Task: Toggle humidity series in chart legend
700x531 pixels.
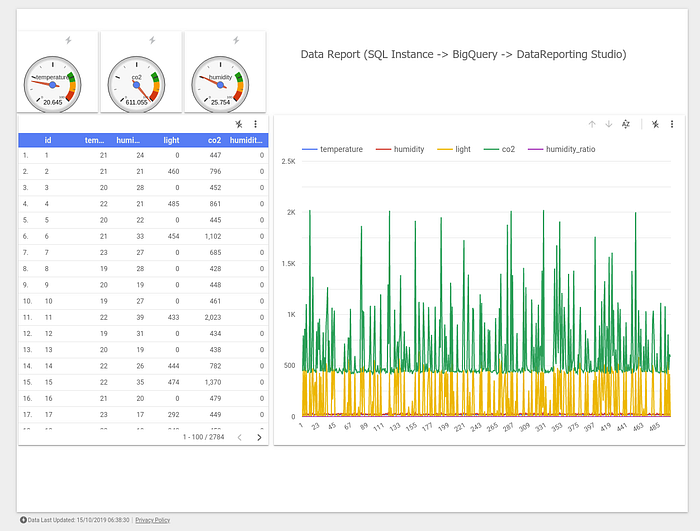Action: click(x=400, y=149)
